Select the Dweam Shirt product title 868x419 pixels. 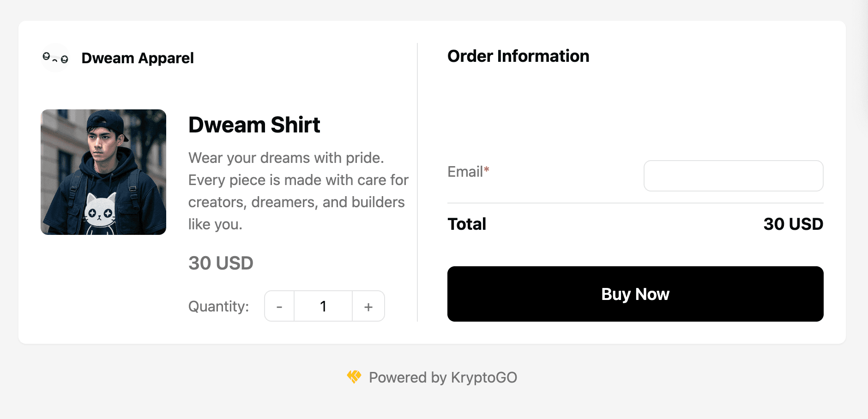254,125
